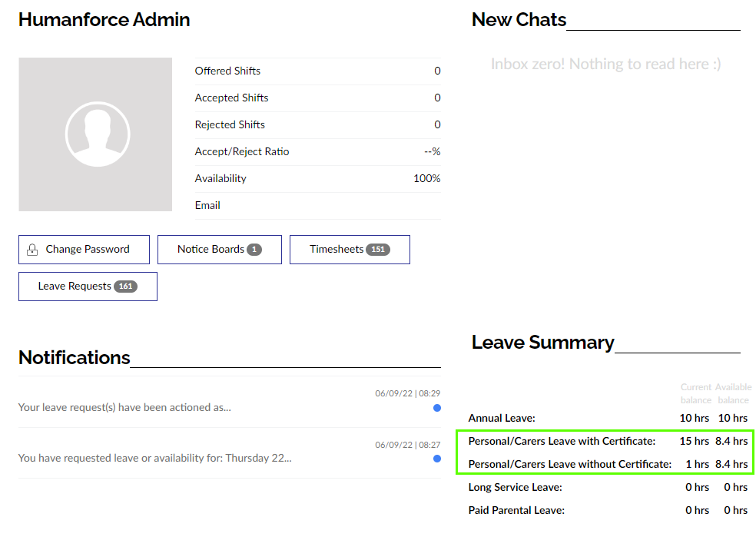Viewport: 756px width, 560px height.
Task: Click the unread dot on the 08:29 notification
Action: click(437, 408)
